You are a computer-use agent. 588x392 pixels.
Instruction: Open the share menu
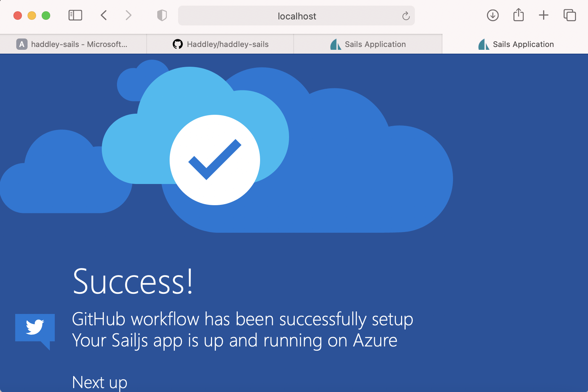[x=518, y=15]
